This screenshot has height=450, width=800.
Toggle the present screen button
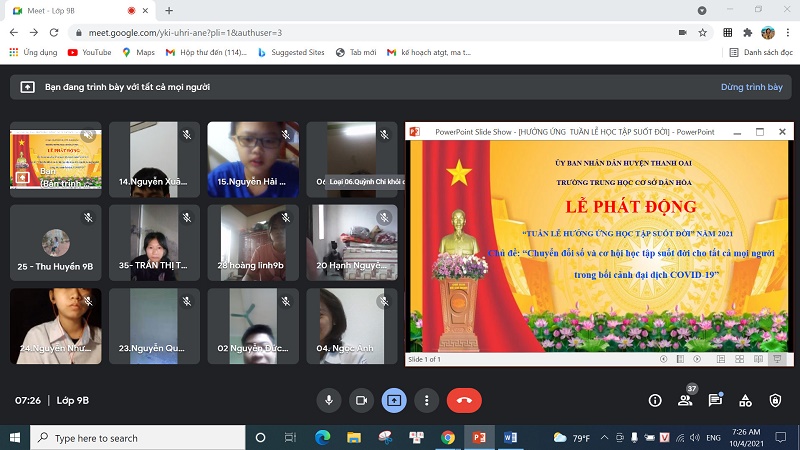pos(394,400)
